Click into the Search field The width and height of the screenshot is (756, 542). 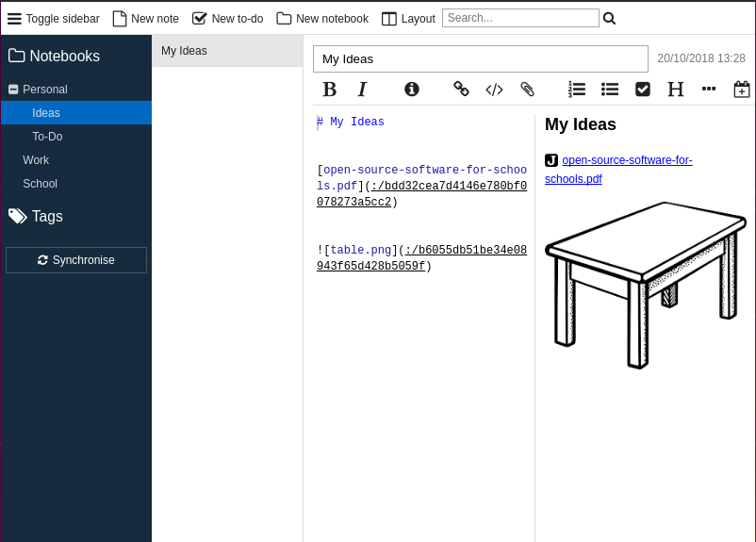click(x=519, y=18)
